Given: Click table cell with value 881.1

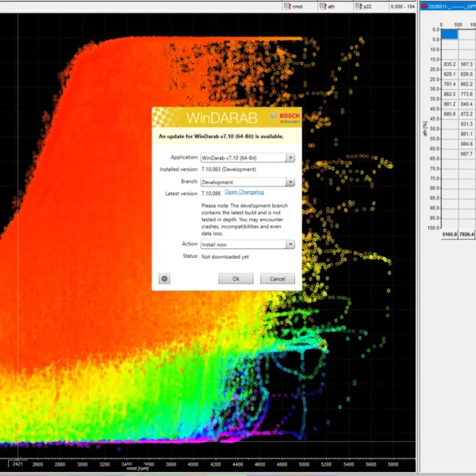Looking at the screenshot, I should tap(466, 134).
